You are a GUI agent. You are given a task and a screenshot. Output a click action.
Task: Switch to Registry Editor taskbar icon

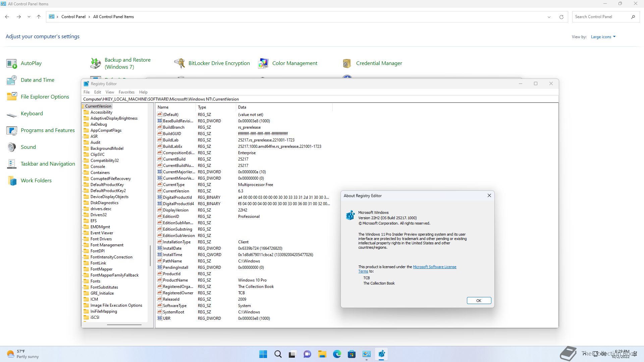pyautogui.click(x=381, y=354)
